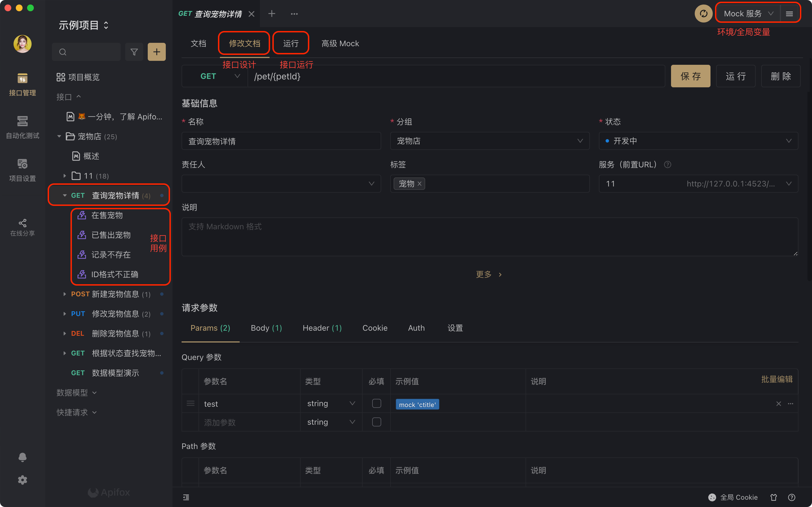812x507 pixels.
Task: Open Project Settings in the sidebar
Action: coord(23,170)
